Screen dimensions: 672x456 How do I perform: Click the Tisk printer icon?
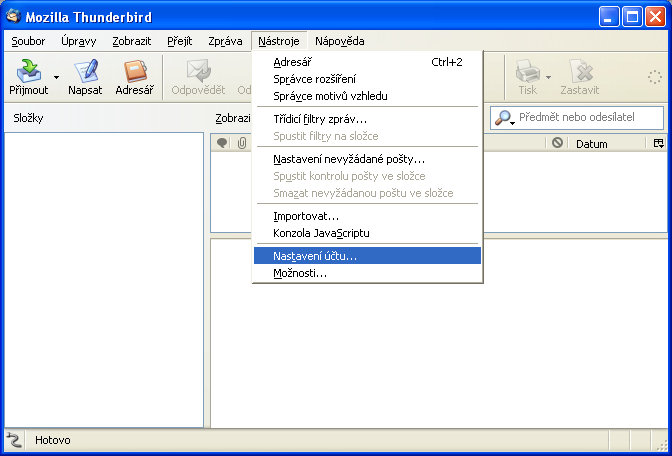click(x=528, y=71)
